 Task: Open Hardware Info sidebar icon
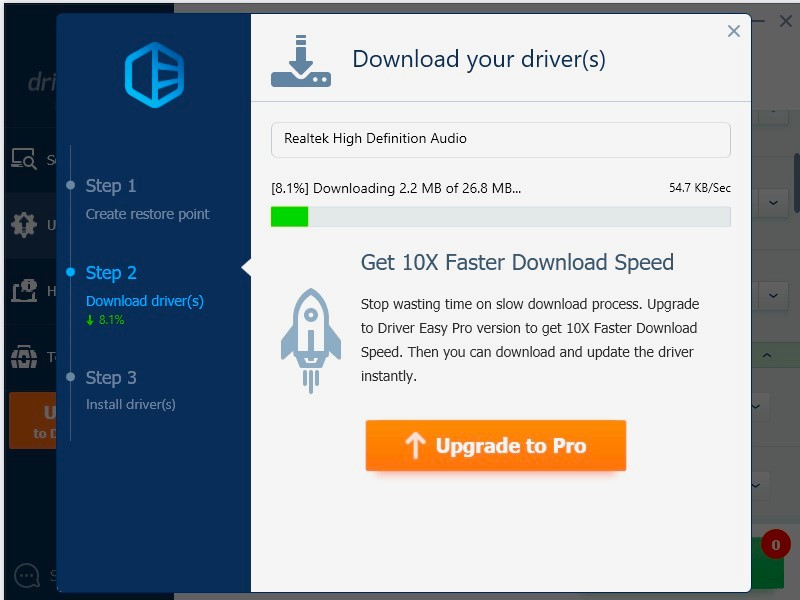pyautogui.click(x=23, y=291)
